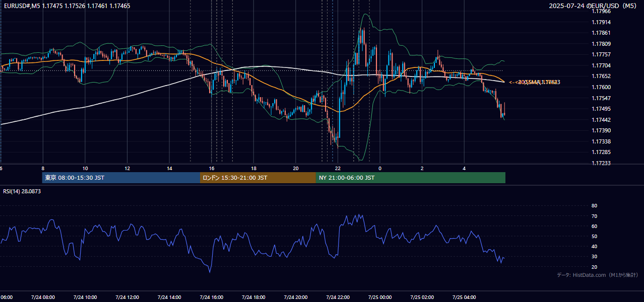Click hour label 16 under price chart

pyautogui.click(x=212, y=168)
